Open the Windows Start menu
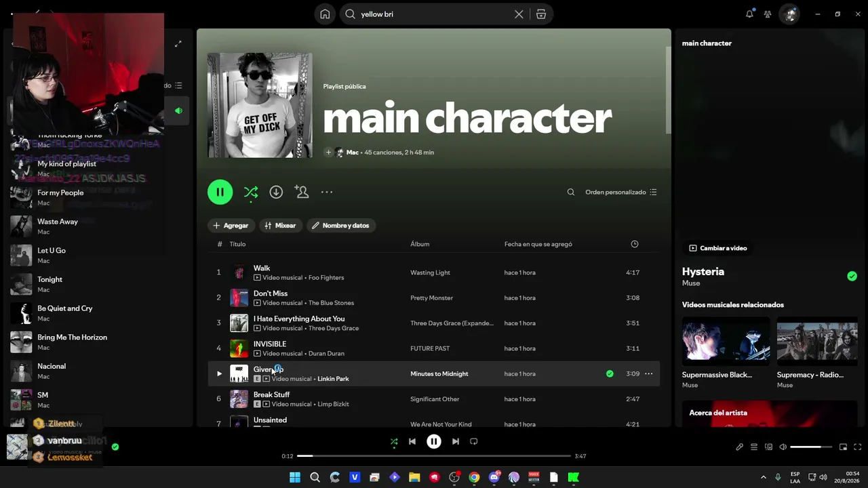This screenshot has height=488, width=868. point(295,478)
